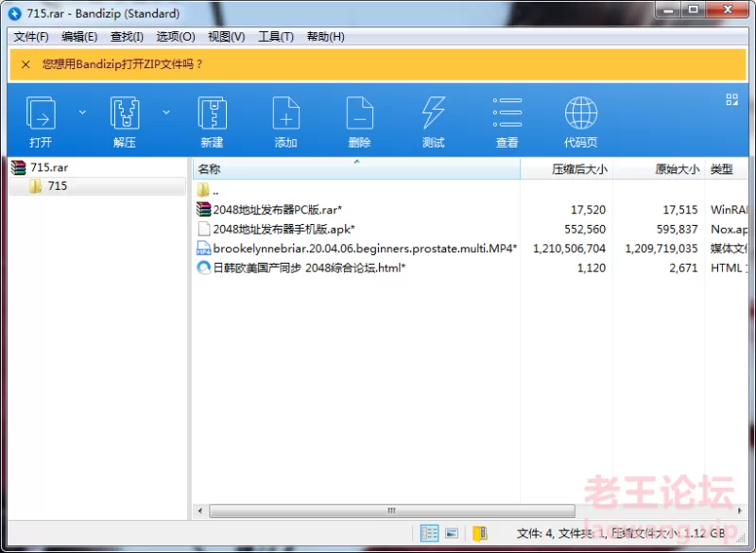The width and height of the screenshot is (756, 553).
Task: Sort by the 压缩后大小 column header
Action: [x=566, y=169]
